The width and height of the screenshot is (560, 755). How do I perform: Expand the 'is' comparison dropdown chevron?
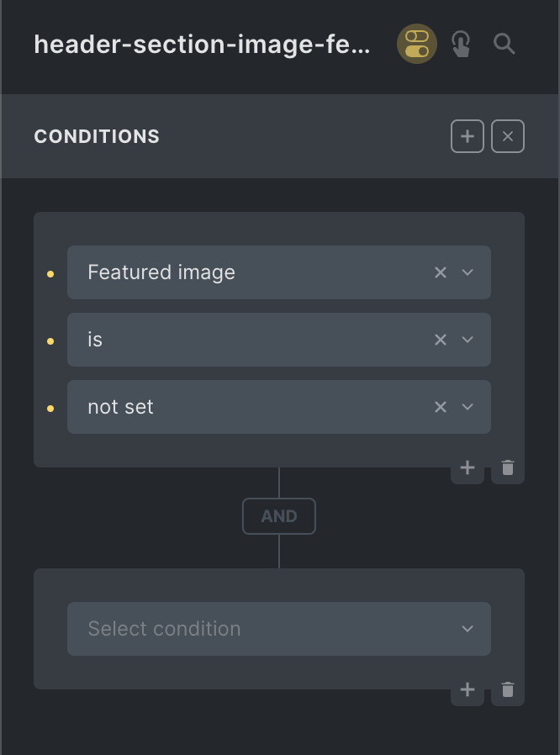467,340
